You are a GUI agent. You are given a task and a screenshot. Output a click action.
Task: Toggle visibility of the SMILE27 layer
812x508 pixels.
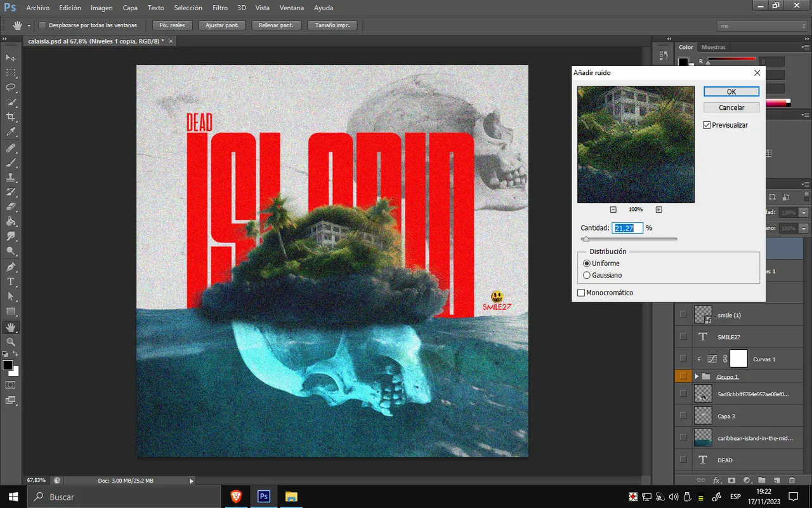(x=683, y=337)
